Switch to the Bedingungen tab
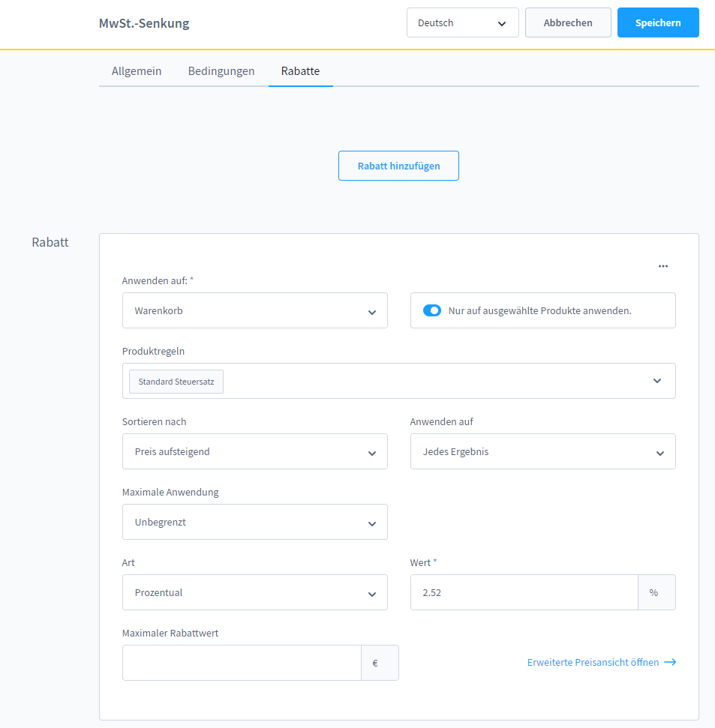Screen dimensions: 715x728 click(221, 71)
